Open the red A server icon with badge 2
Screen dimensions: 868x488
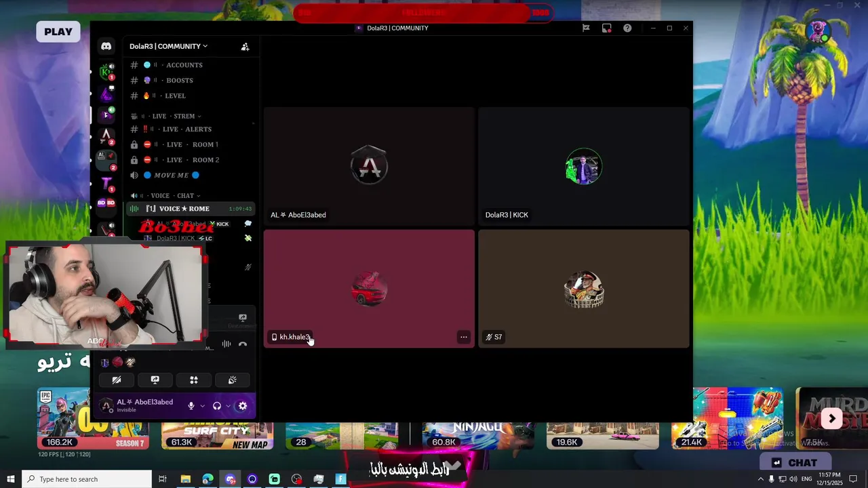tap(106, 136)
